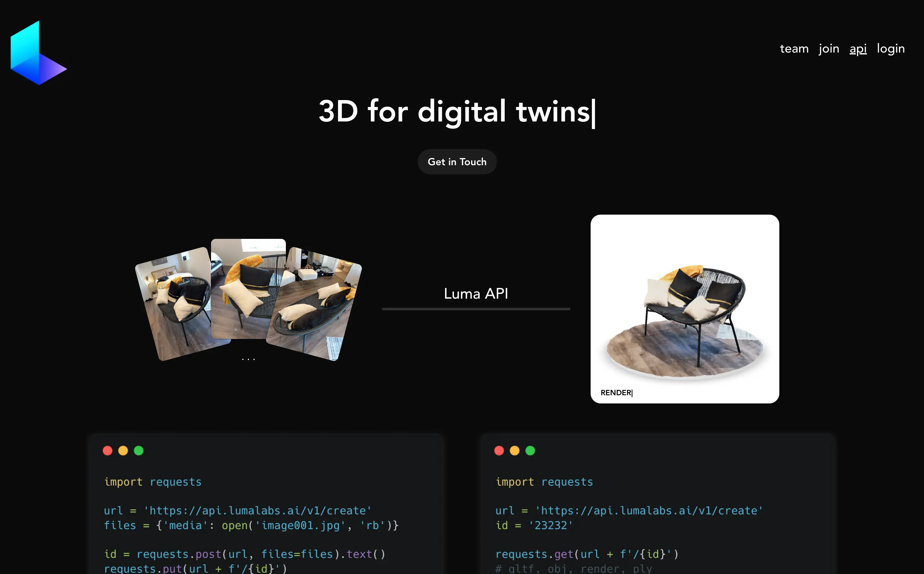Image resolution: width=924 pixels, height=574 pixels.
Task: Click red dot on right code window
Action: 499,451
